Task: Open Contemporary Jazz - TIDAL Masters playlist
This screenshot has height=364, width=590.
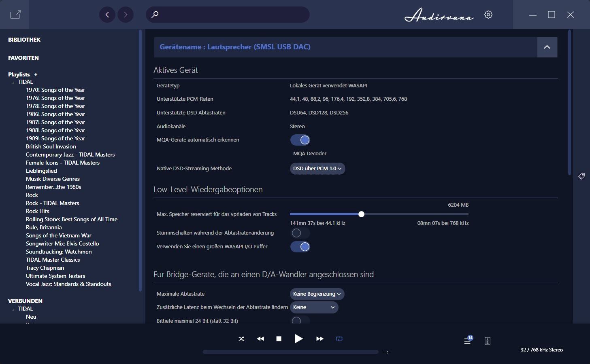Action: pyautogui.click(x=70, y=154)
